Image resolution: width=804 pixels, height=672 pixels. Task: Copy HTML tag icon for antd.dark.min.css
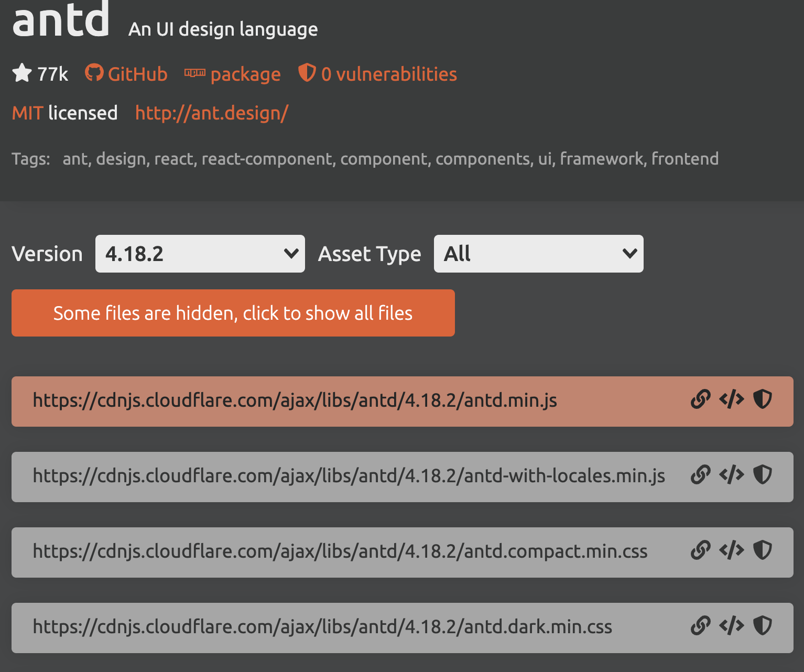tap(732, 626)
